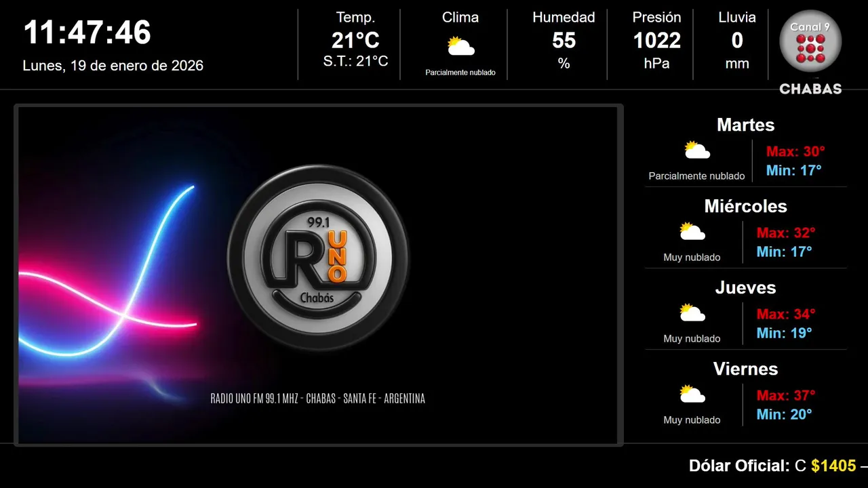Click the humidity value 55
This screenshot has height=488, width=868.
point(564,41)
